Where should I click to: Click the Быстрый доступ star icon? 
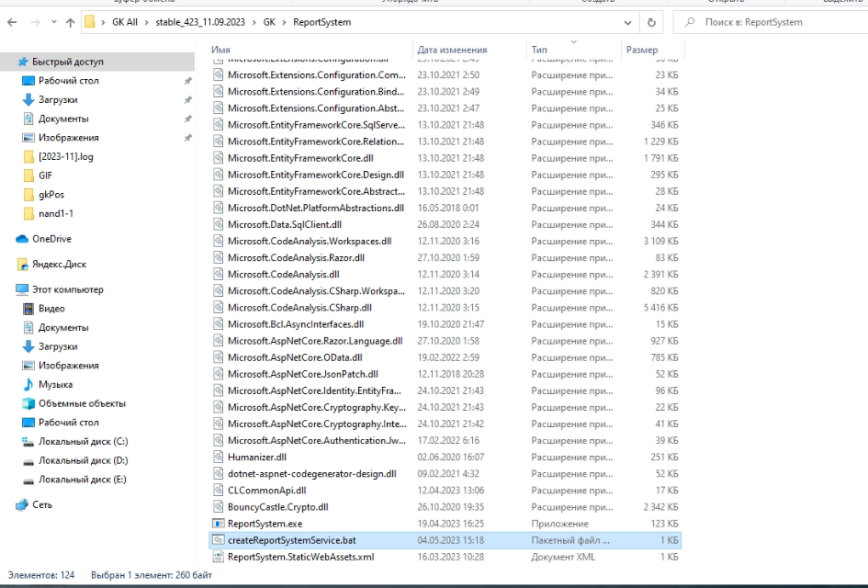[23, 62]
